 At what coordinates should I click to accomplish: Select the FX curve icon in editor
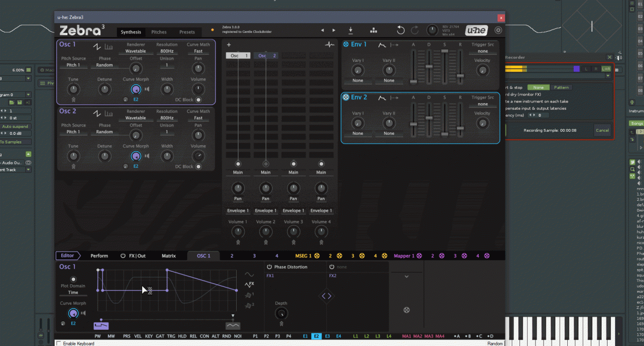250,284
